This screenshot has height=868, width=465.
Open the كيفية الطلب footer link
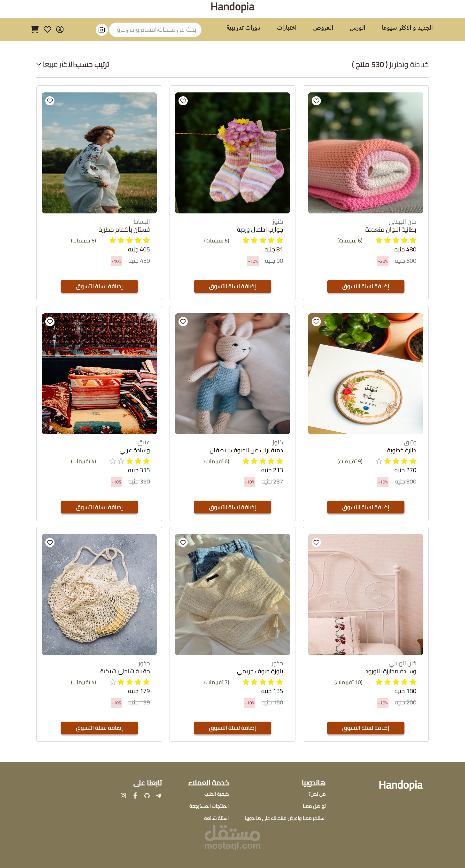tap(217, 794)
